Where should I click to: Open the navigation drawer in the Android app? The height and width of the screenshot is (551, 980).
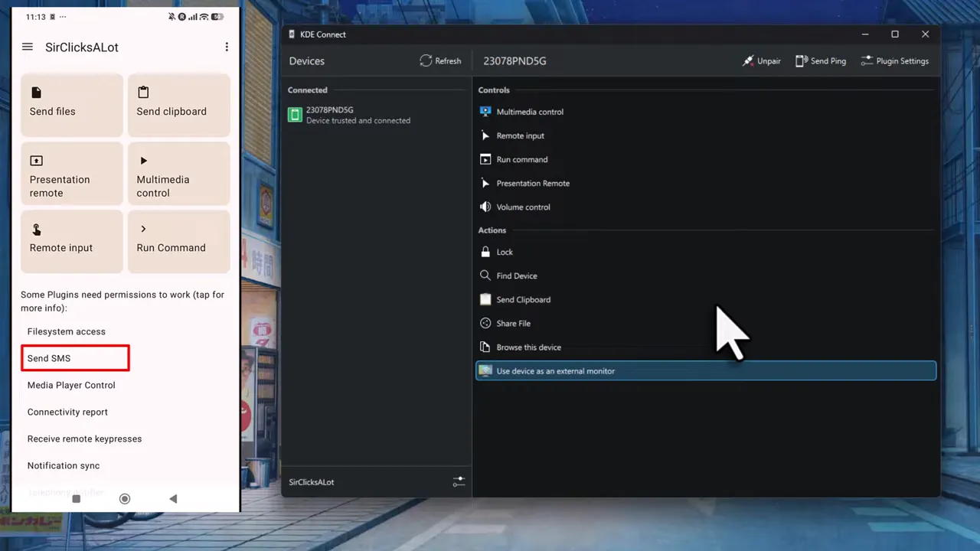tap(28, 47)
